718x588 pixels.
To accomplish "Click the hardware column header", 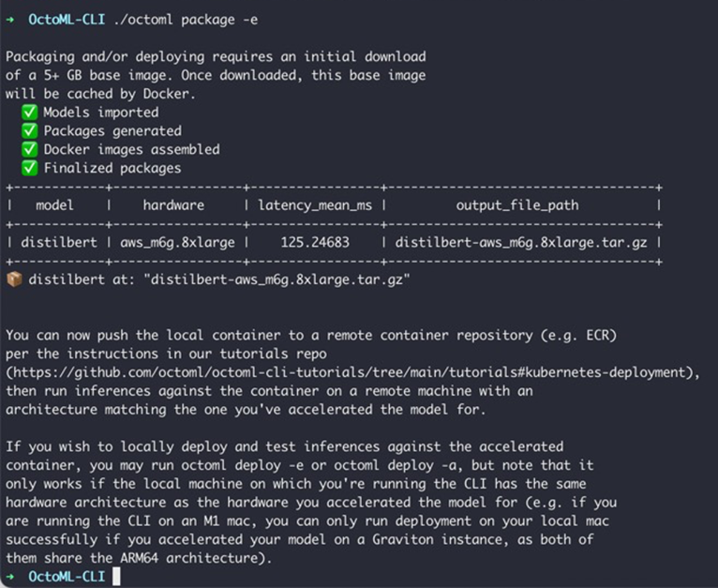I will click(173, 205).
